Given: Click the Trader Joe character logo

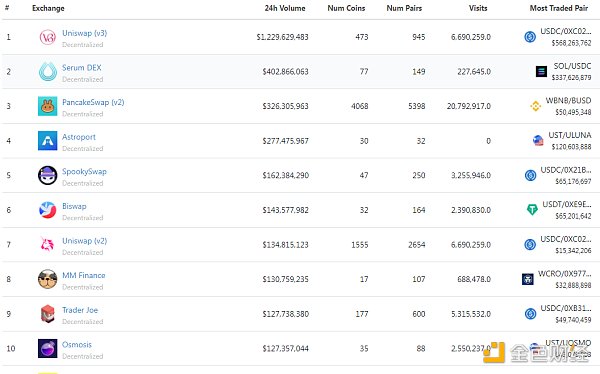Looking at the screenshot, I should pyautogui.click(x=47, y=314).
